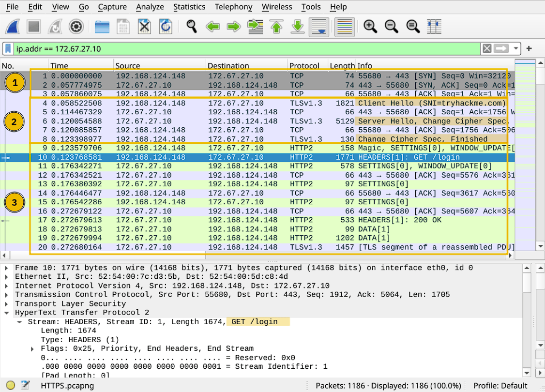
Task: Click the Find packet magnifier icon
Action: click(192, 27)
